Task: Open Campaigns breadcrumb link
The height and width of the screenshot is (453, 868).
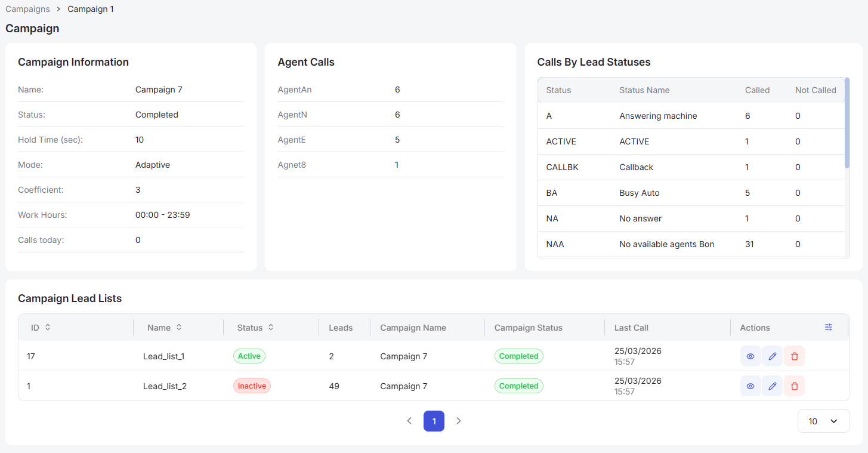Action: pyautogui.click(x=27, y=9)
